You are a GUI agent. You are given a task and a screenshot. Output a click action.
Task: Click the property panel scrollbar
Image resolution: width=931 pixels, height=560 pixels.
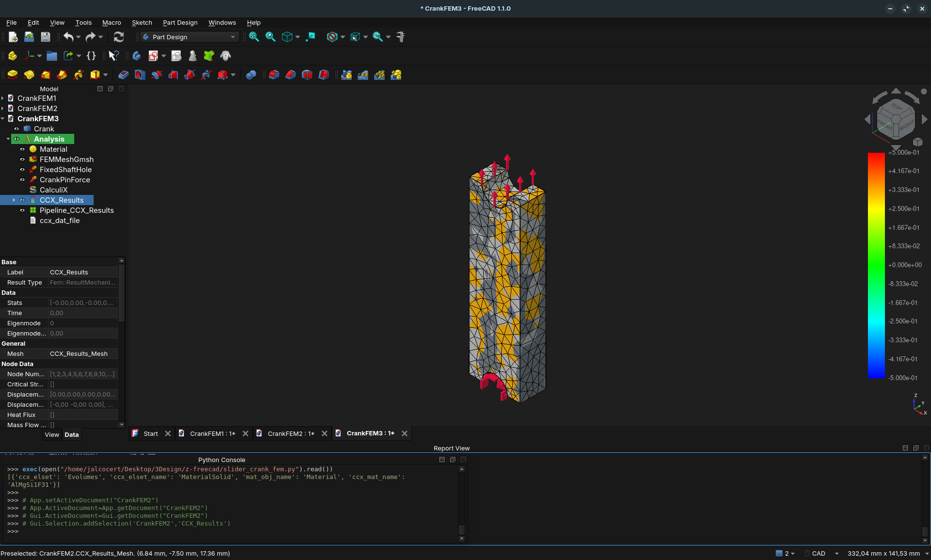[122, 342]
